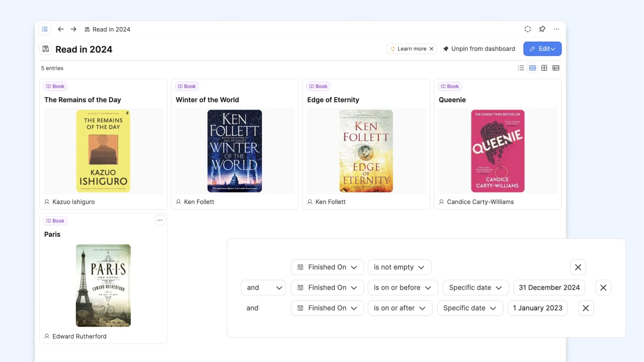Open the Edit button menu
Viewport: 644px width, 362px height.
point(542,49)
